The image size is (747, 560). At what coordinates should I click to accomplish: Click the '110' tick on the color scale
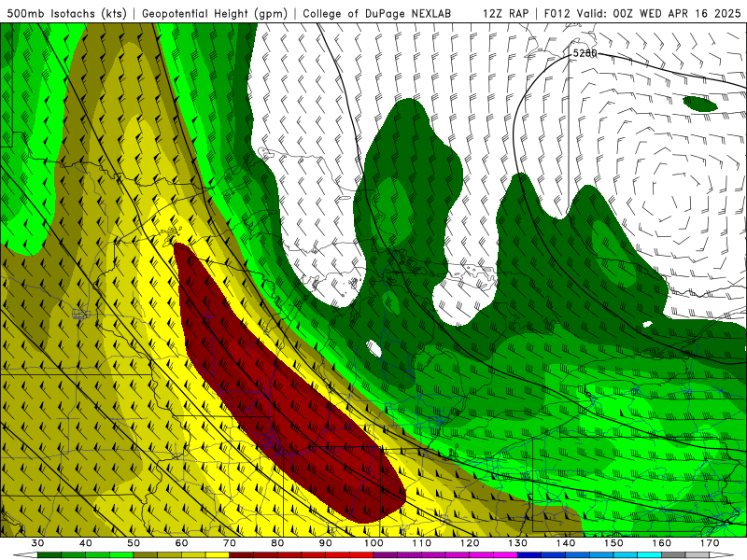pos(422,543)
